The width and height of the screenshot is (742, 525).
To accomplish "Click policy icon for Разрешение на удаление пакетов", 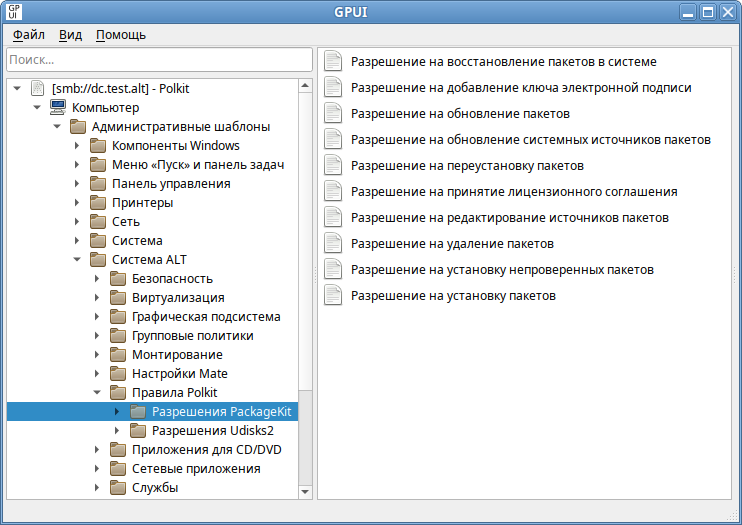I will tap(333, 244).
